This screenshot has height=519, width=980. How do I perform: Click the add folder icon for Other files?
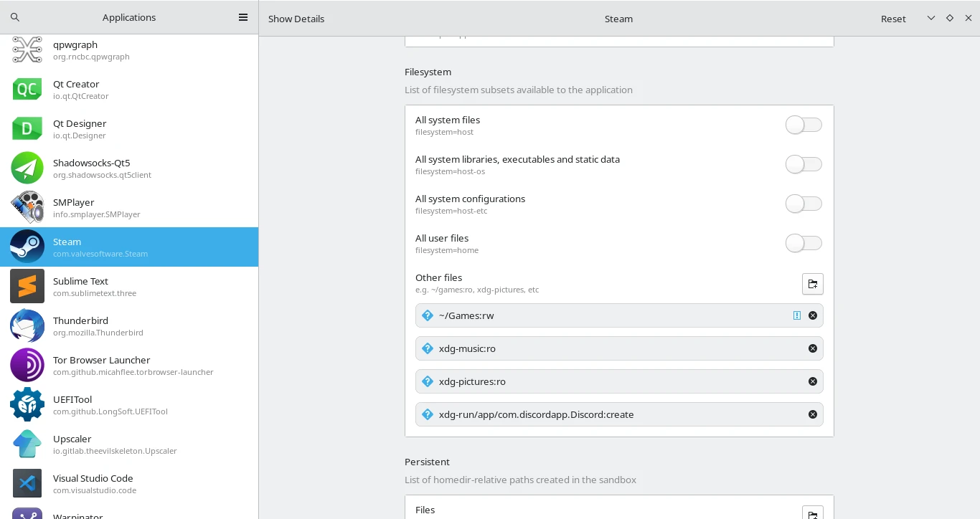[812, 284]
